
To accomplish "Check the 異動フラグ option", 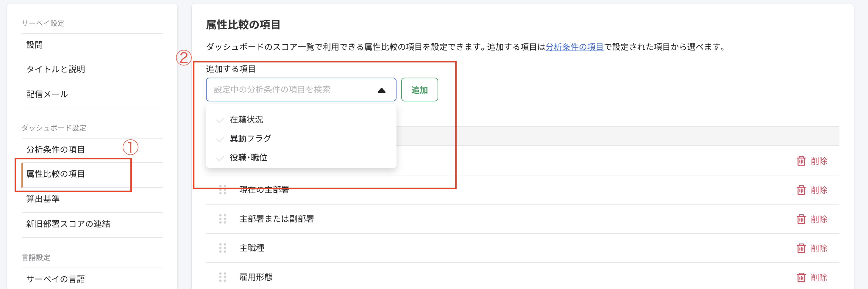I will (250, 139).
